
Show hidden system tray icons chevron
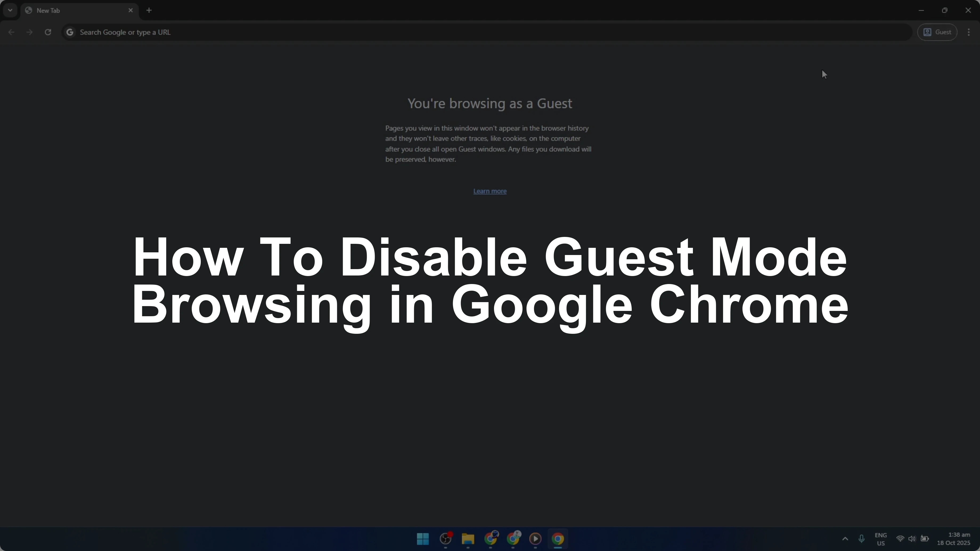coord(845,539)
